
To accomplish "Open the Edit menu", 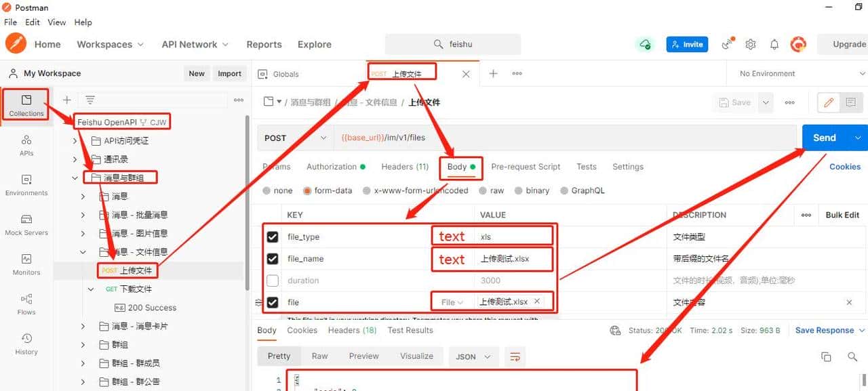I will (x=33, y=22).
